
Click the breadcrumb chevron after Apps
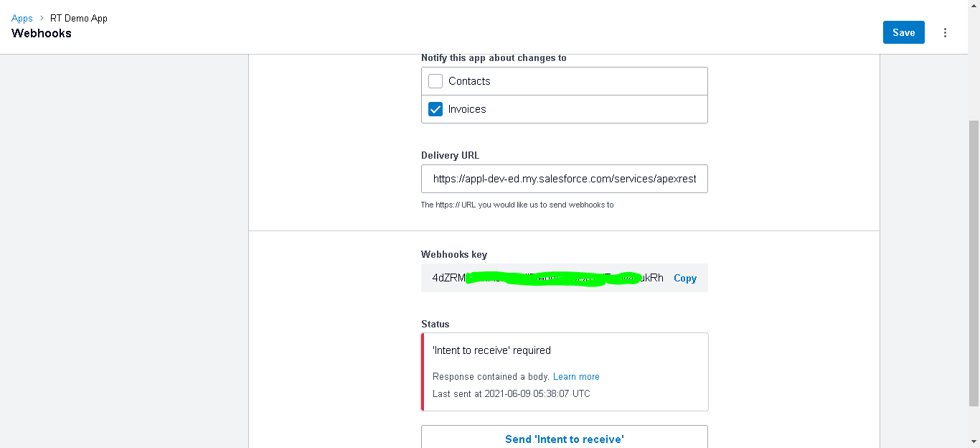(x=42, y=19)
